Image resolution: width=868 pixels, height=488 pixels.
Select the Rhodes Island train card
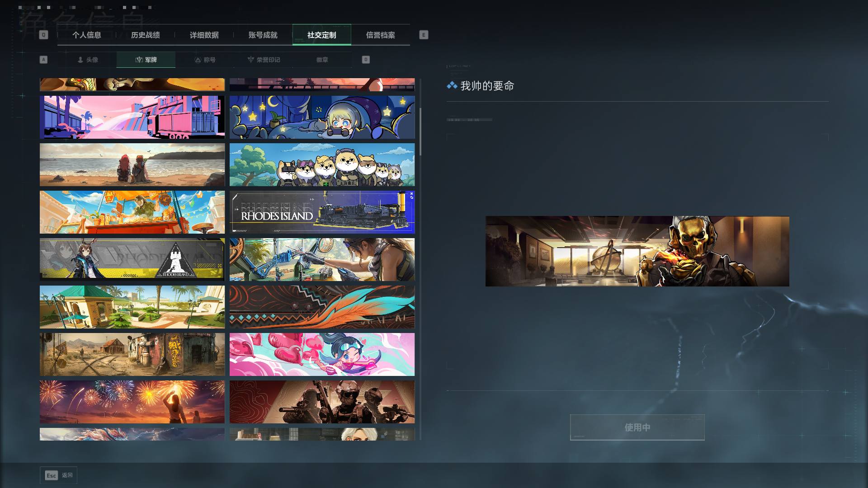322,212
